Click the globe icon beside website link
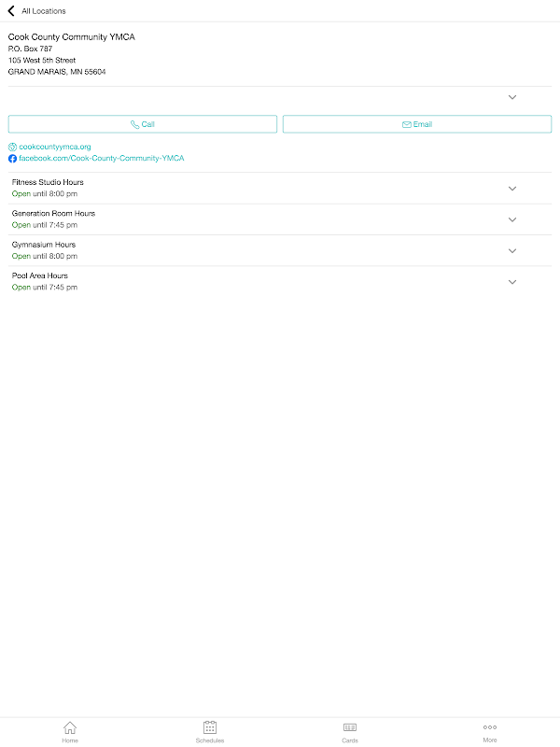The width and height of the screenshot is (560, 747). [x=12, y=147]
